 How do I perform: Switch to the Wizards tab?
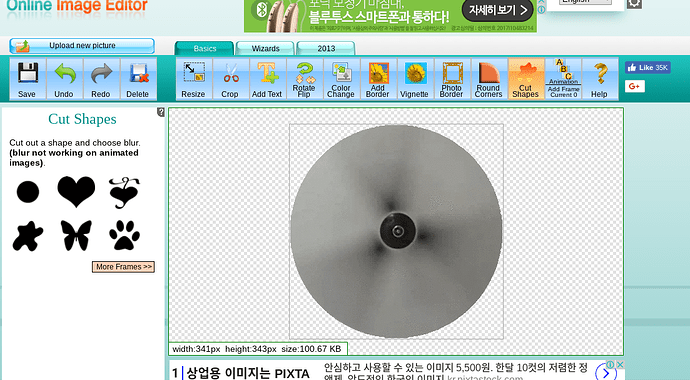265,48
